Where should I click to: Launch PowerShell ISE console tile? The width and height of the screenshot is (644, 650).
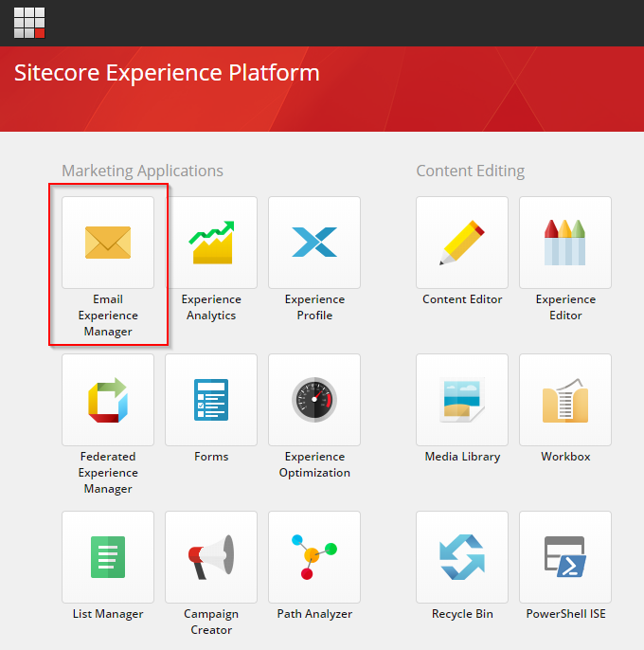565,557
